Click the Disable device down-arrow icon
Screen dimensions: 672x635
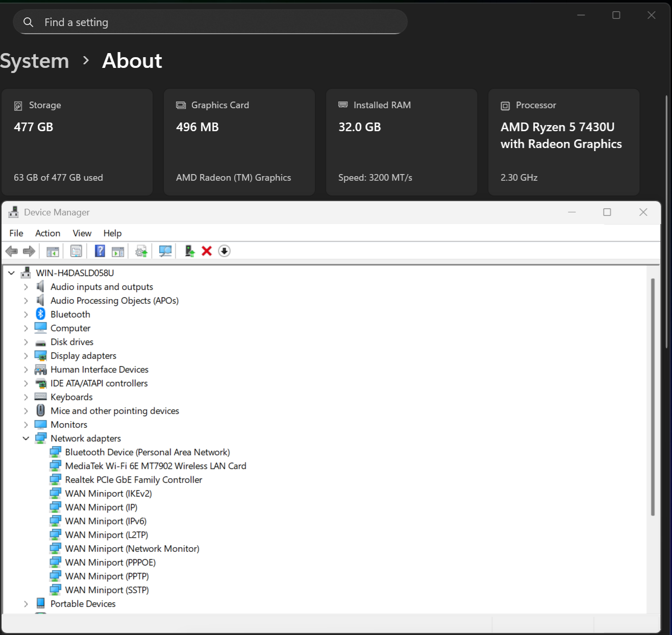tap(224, 251)
